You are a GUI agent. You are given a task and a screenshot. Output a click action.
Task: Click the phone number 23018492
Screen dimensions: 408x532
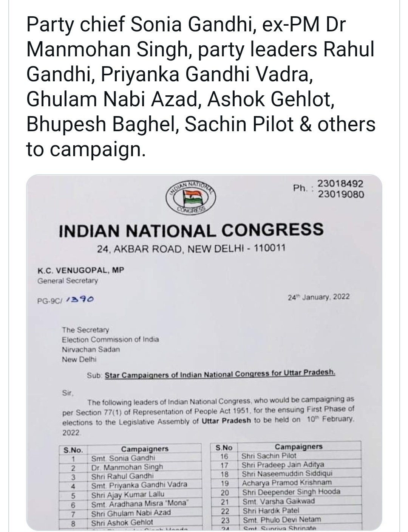340,184
